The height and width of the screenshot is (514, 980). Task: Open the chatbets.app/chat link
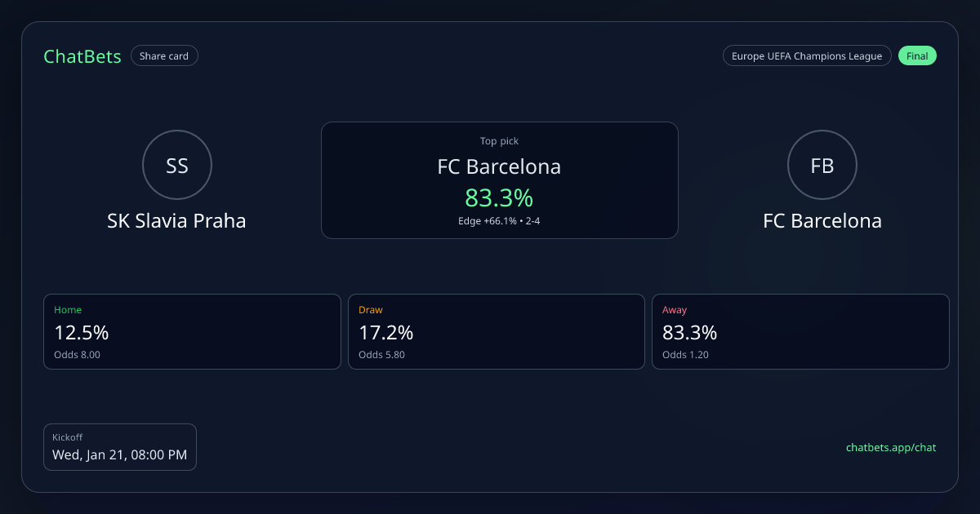tap(891, 447)
